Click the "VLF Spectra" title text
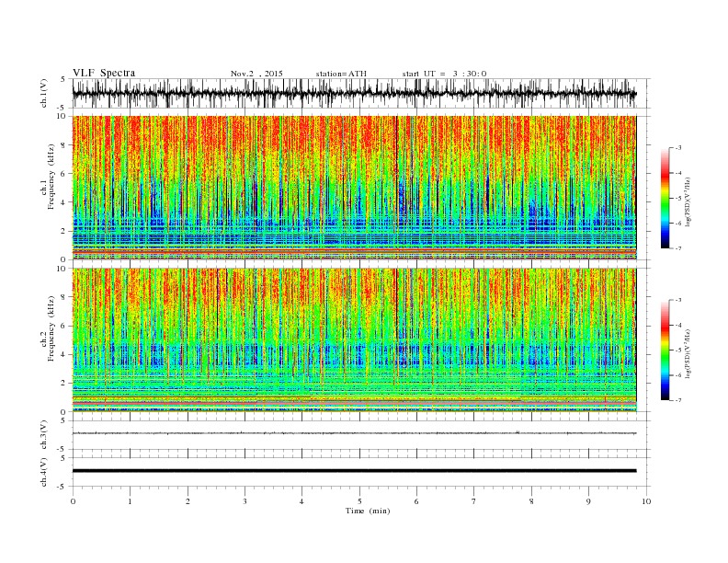Viewport: 728px width, 563px height. click(x=104, y=73)
